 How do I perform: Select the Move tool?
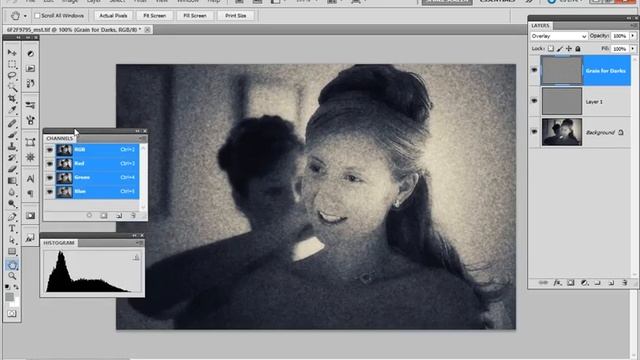[x=12, y=53]
